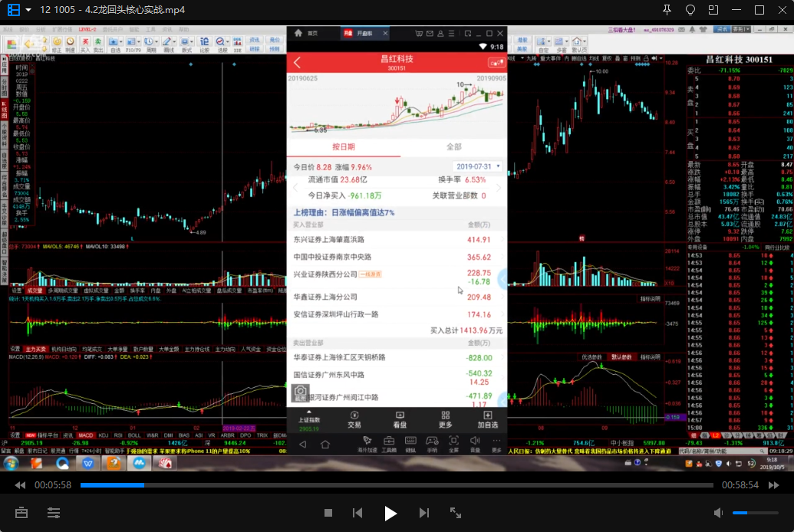Open the 委托开户 menu
Screen dimensions: 794x532
point(113,30)
